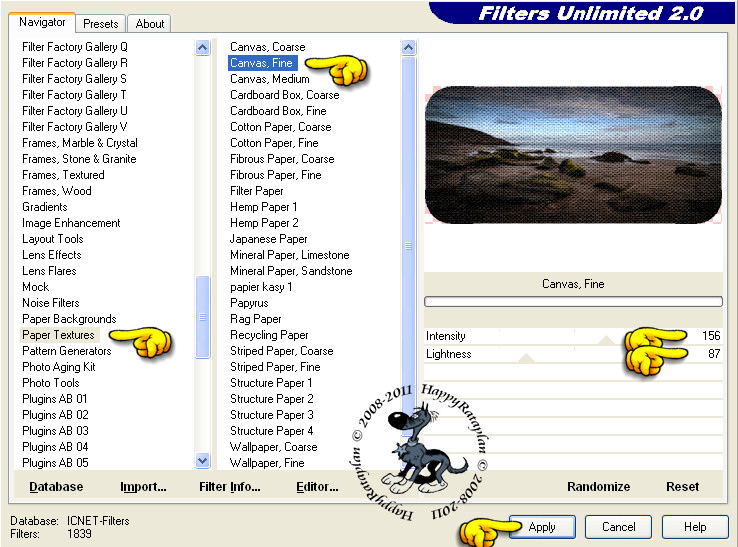Select Filter Factory Gallery T category
The width and height of the screenshot is (738, 547).
click(74, 95)
